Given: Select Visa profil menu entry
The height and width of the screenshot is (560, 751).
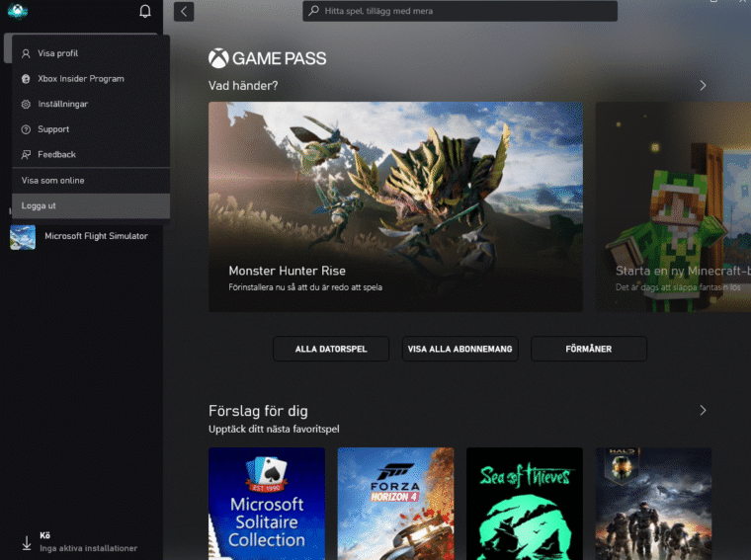Looking at the screenshot, I should [91, 53].
